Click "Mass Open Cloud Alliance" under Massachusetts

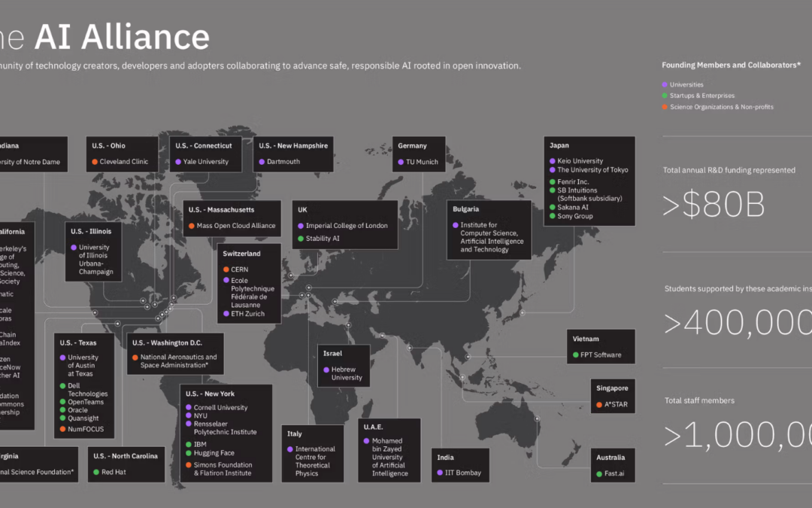pyautogui.click(x=236, y=226)
